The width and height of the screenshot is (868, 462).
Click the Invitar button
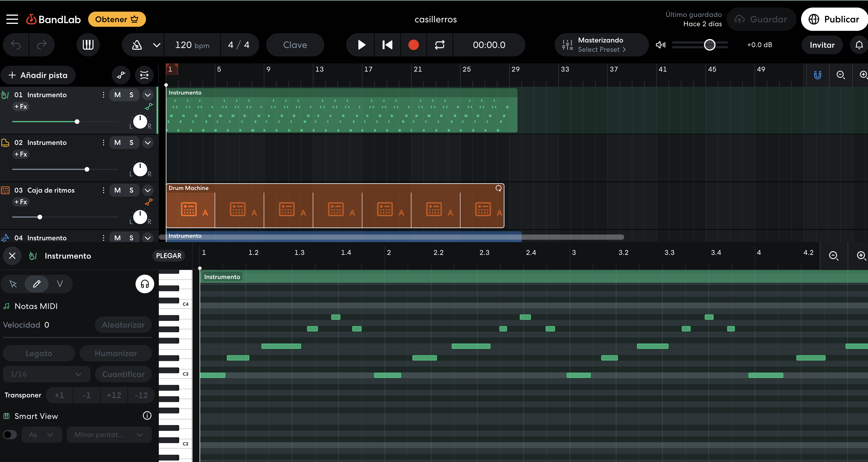pyautogui.click(x=822, y=45)
